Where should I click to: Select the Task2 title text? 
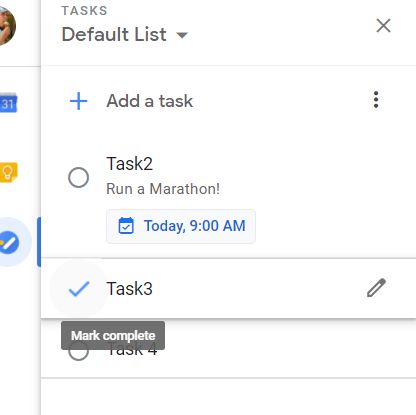[x=130, y=164]
